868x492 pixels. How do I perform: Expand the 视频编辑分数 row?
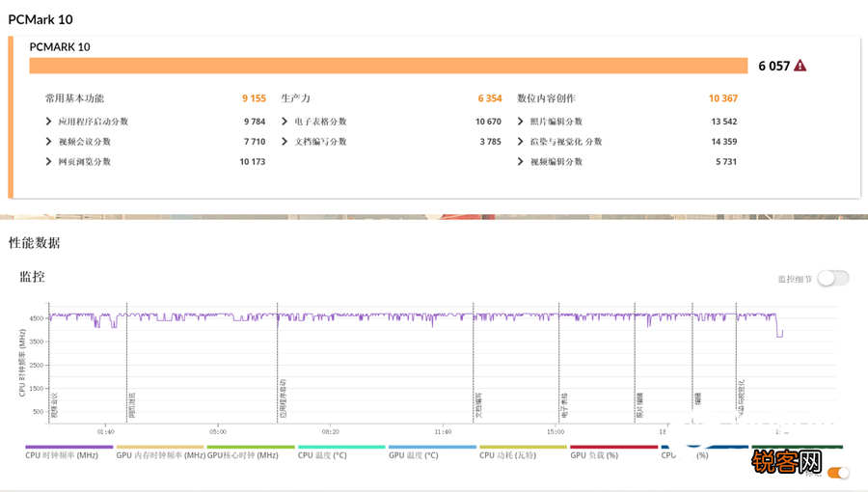(x=521, y=162)
